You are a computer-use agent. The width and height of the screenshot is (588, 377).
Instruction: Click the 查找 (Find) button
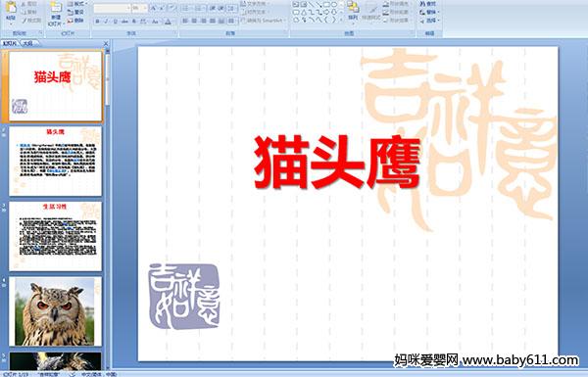point(428,4)
